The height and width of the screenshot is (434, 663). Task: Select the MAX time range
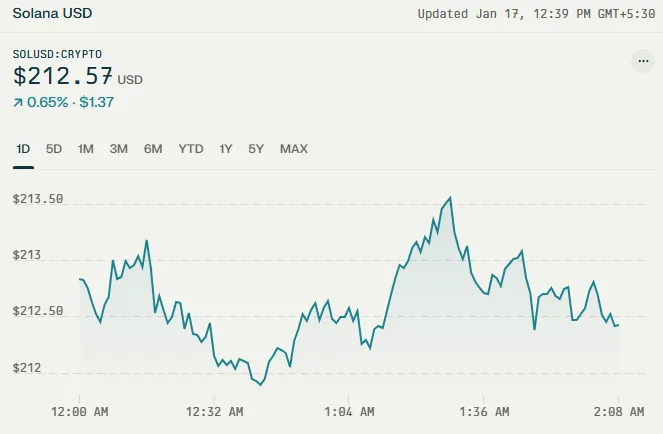[294, 149]
